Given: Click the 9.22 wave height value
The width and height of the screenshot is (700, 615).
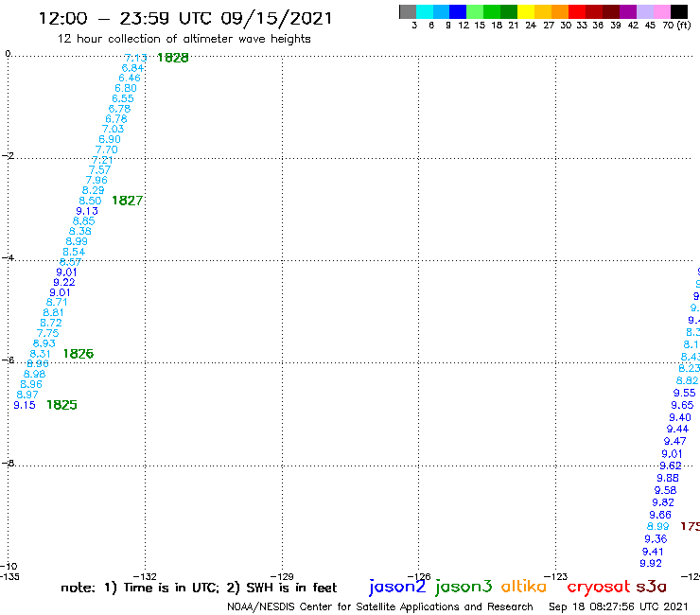Looking at the screenshot, I should coord(64,282).
